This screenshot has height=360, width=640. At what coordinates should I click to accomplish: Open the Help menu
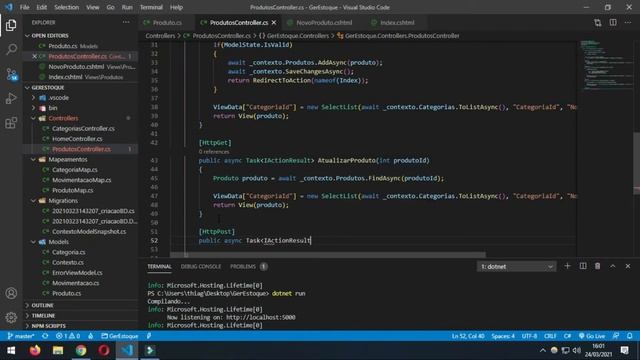(176, 7)
